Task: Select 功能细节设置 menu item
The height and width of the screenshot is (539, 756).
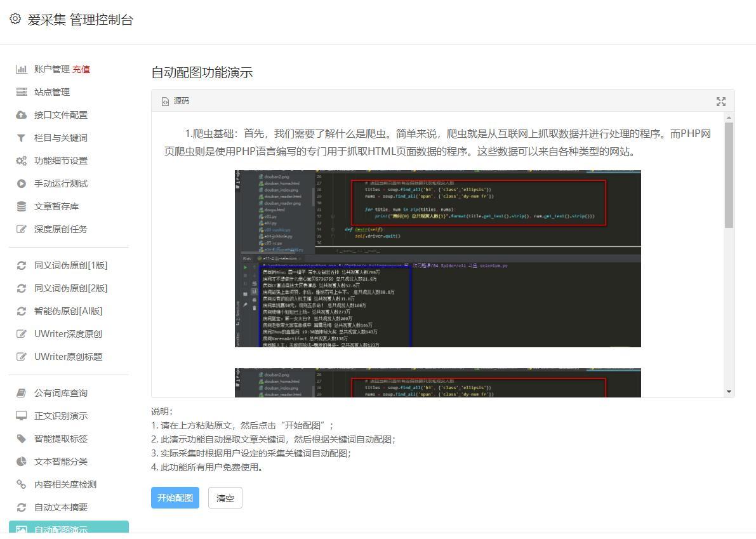Action: [x=61, y=161]
